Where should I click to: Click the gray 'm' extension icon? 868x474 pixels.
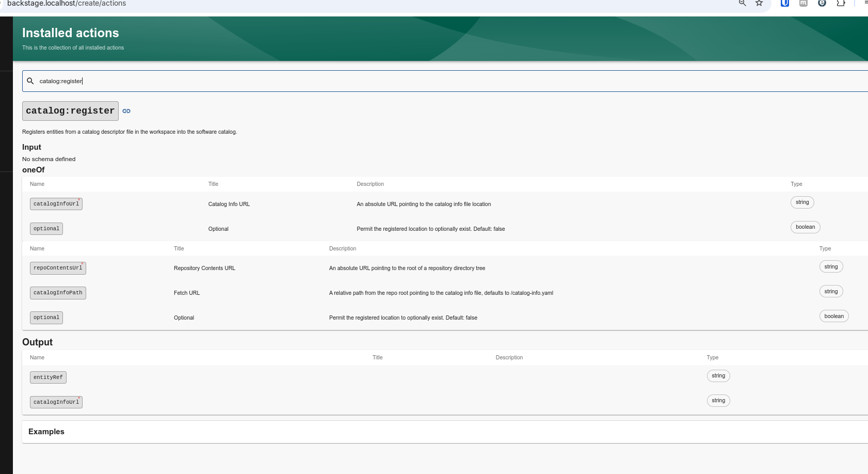(803, 3)
